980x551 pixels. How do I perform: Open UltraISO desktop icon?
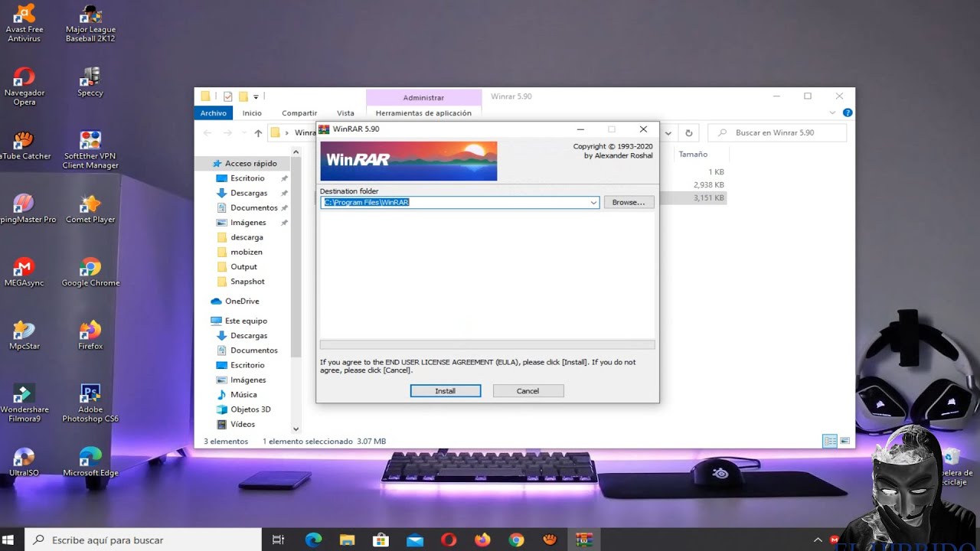tap(24, 462)
